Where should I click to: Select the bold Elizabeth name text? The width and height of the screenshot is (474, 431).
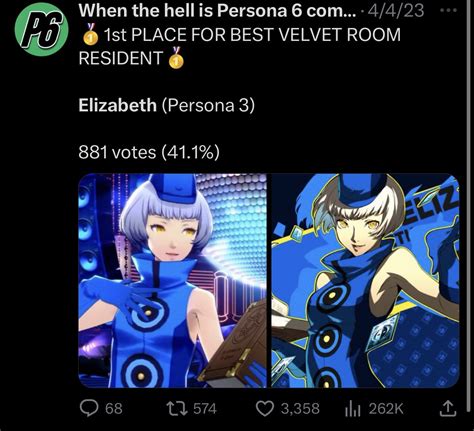(118, 105)
